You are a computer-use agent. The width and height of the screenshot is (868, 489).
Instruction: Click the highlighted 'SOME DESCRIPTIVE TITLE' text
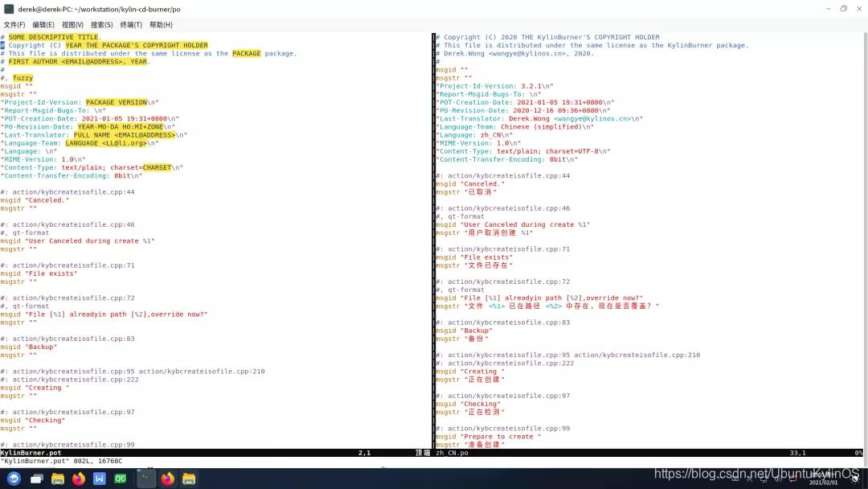[x=53, y=37]
